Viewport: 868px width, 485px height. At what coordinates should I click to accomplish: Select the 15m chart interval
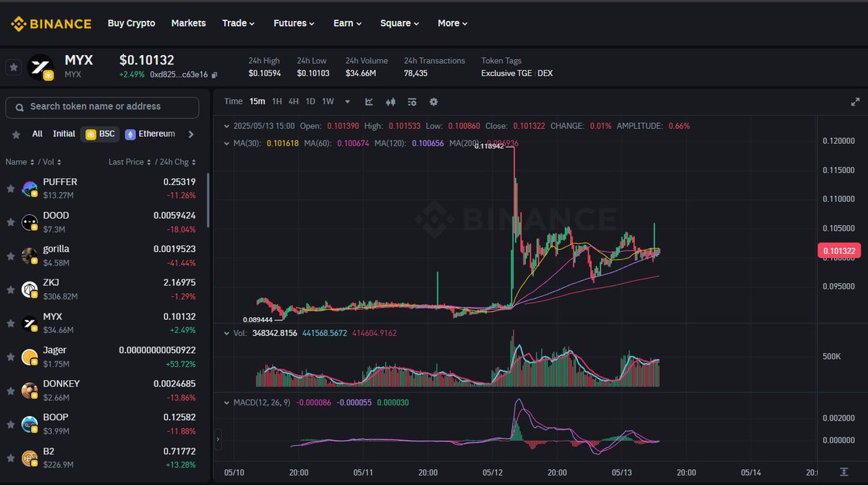(258, 102)
